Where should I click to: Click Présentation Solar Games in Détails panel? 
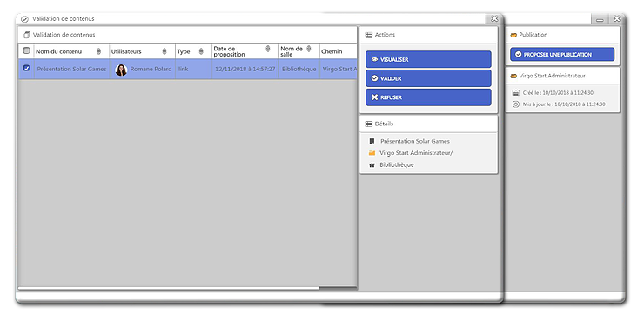click(x=415, y=141)
